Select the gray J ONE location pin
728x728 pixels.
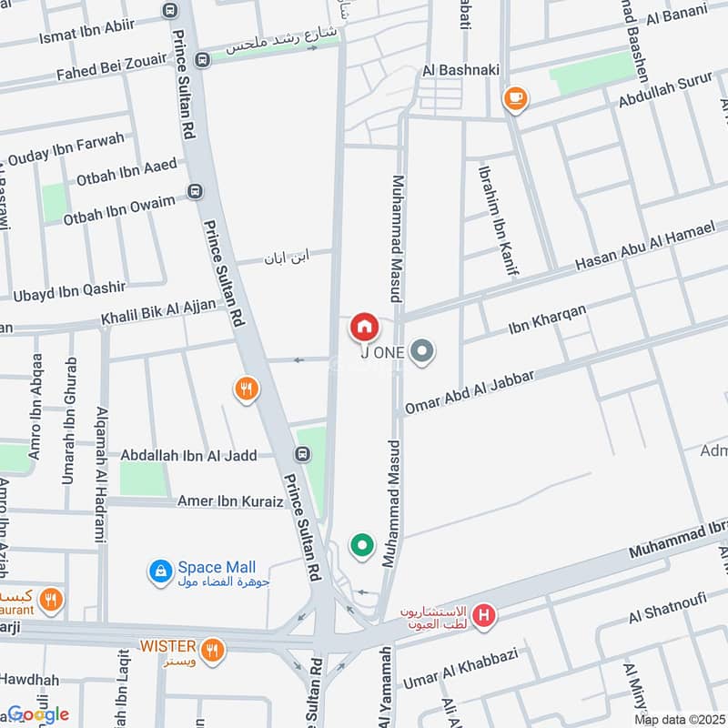point(422,352)
